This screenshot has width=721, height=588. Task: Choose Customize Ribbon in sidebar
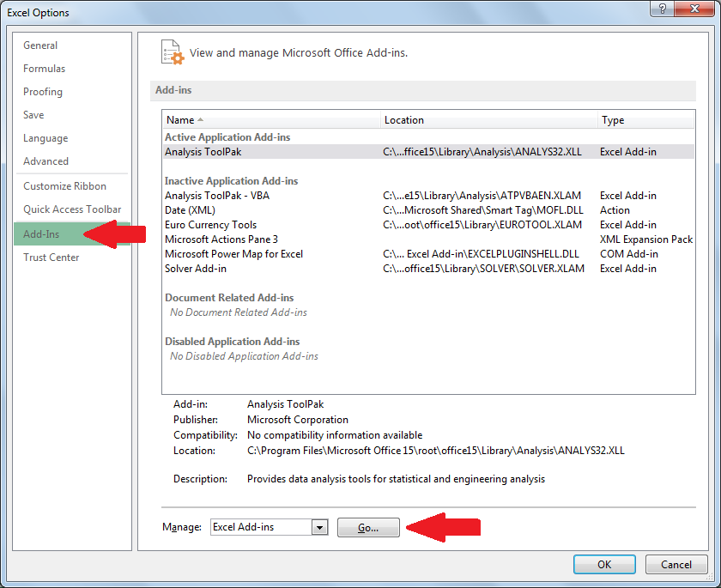point(65,186)
